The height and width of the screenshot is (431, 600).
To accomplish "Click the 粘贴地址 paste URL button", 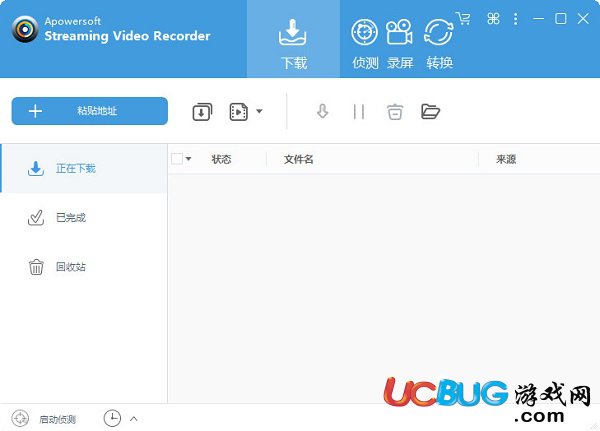I will click(90, 111).
